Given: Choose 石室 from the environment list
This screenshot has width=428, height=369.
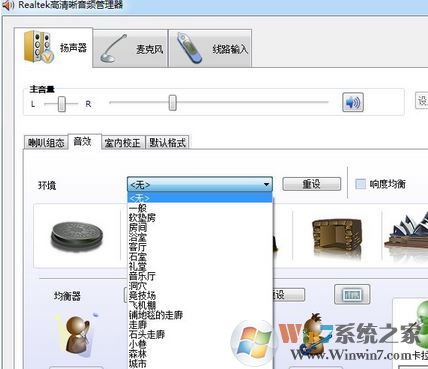Looking at the screenshot, I should pos(200,257).
